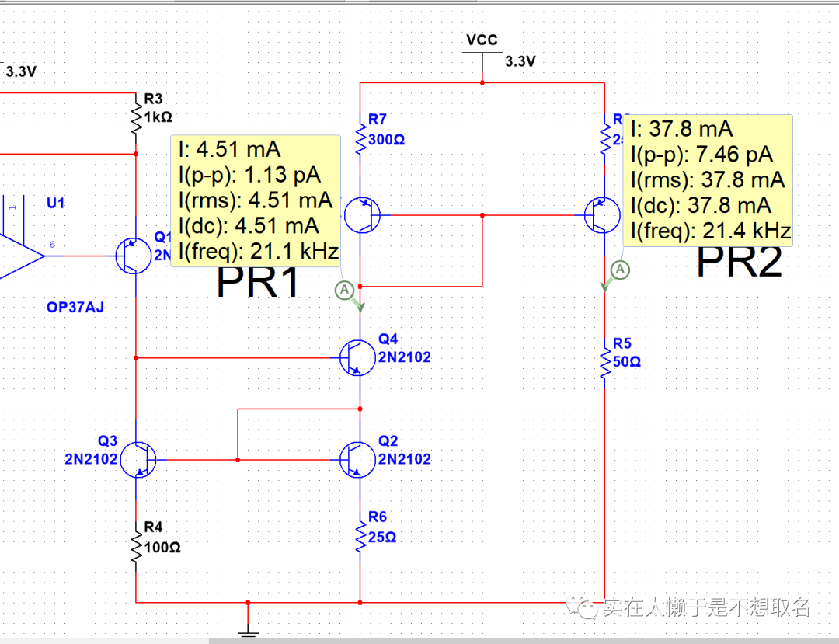This screenshot has width=839, height=644.
Task: Select resistor R7 300Ω
Action: 360,141
